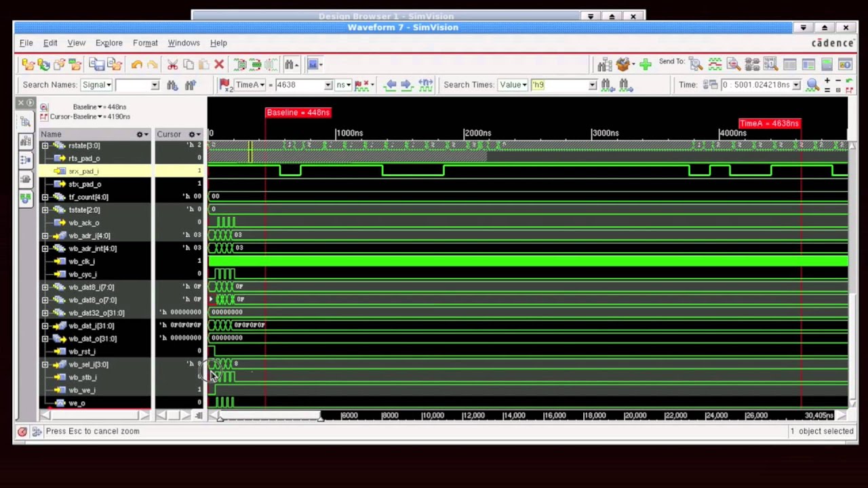
Task: Open the Windows menu
Action: (184, 43)
